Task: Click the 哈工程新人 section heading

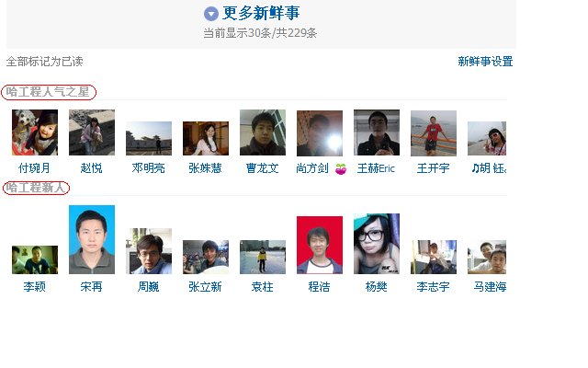Action: [x=36, y=188]
